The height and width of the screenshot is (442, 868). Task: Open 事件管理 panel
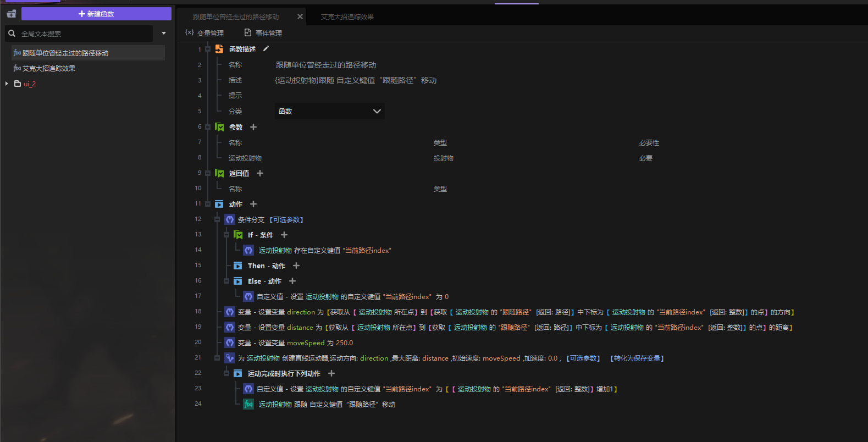[x=263, y=33]
